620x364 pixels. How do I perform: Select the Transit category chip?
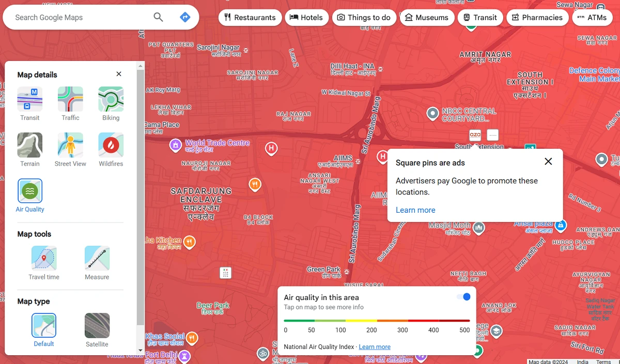pos(480,18)
